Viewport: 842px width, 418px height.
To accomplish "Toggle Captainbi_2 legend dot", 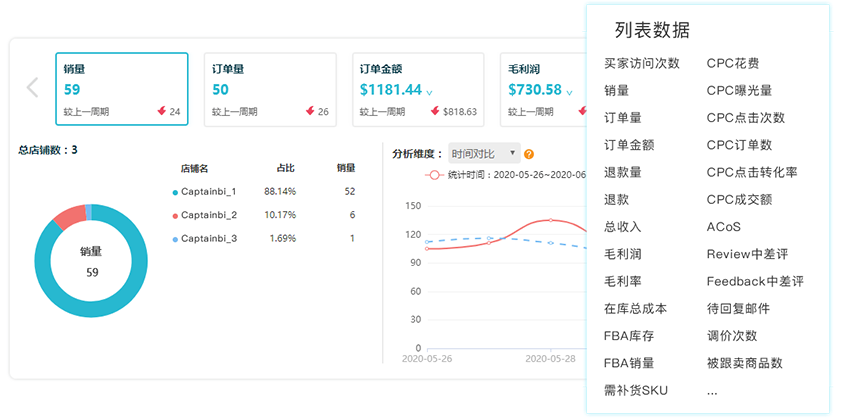I will pyautogui.click(x=175, y=215).
